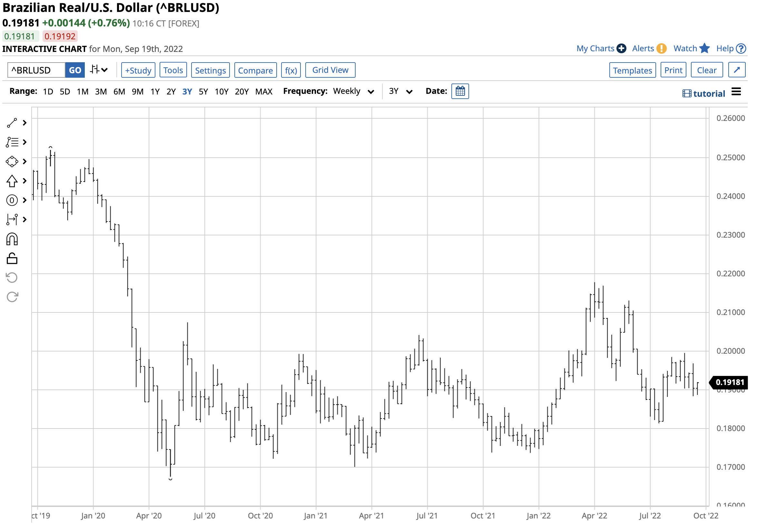
Task: Expand the annotation tools flyout chevron
Action: tap(25, 143)
